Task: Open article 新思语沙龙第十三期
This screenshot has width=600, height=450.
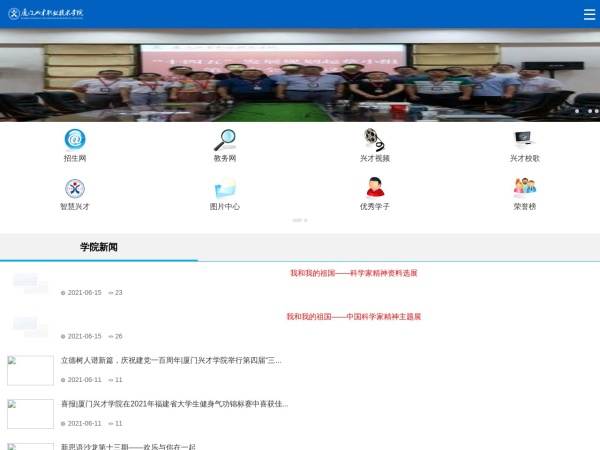Action: tap(128, 447)
